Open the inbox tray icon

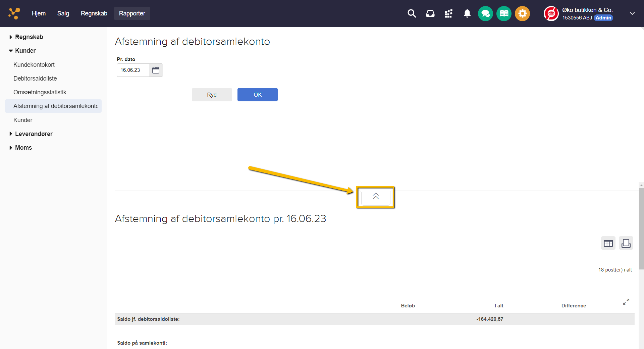430,13
